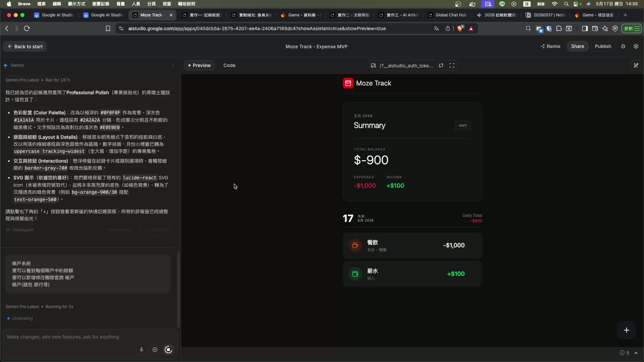Open the 餐飲 -$1,000 expense record

413,245
